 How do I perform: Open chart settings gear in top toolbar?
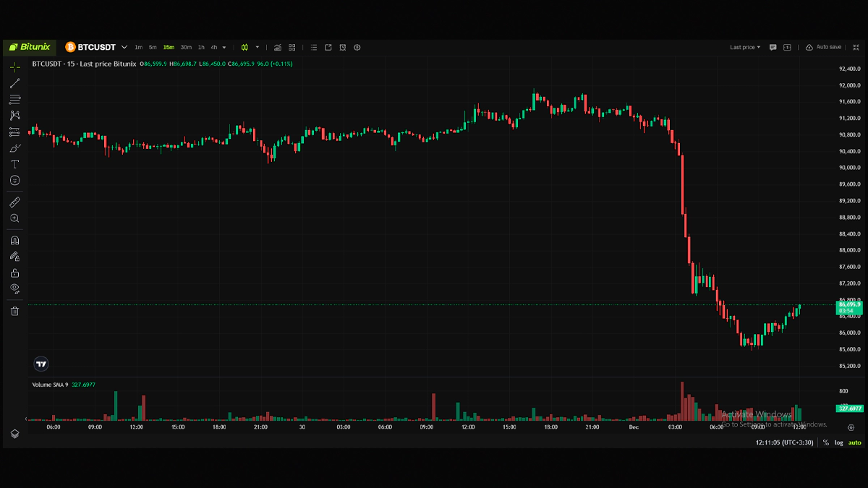pyautogui.click(x=357, y=48)
